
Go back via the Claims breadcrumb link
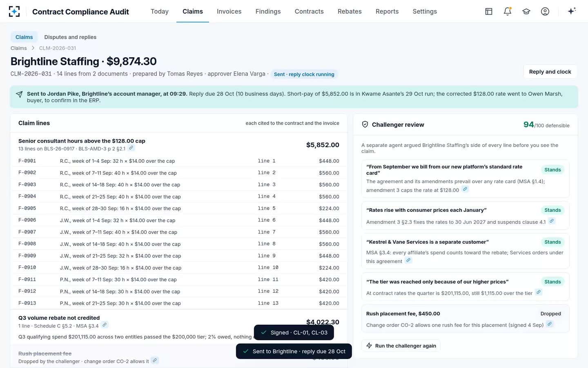(19, 48)
